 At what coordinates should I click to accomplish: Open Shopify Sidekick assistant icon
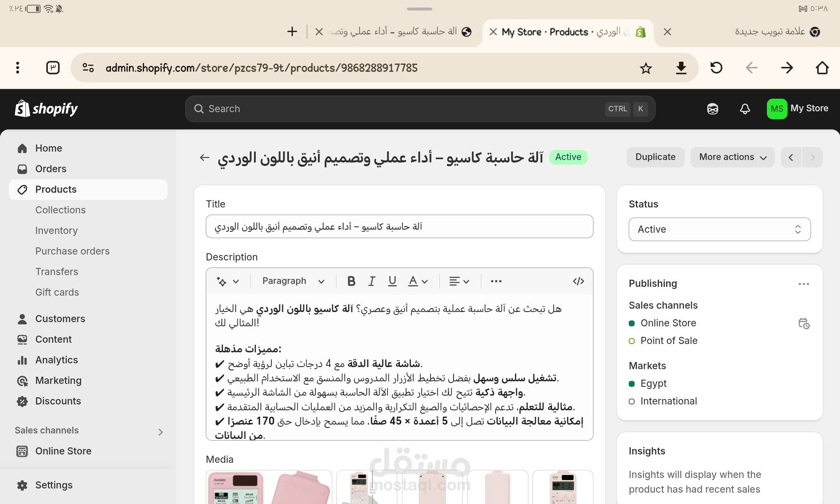tap(713, 109)
